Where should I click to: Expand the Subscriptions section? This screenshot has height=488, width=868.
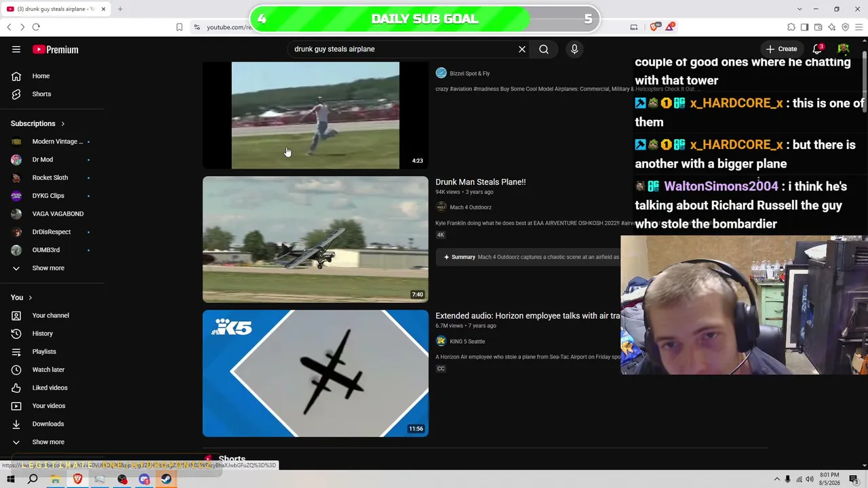click(x=38, y=123)
